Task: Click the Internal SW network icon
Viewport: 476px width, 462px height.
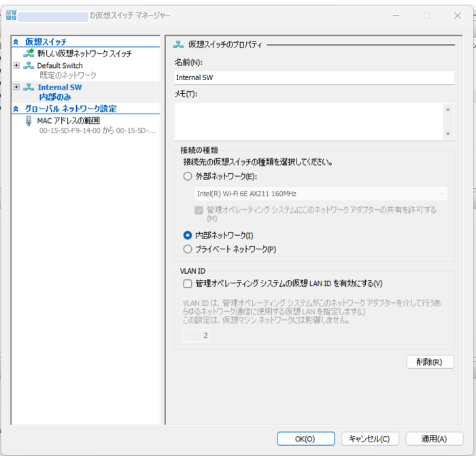Action: coord(29,87)
